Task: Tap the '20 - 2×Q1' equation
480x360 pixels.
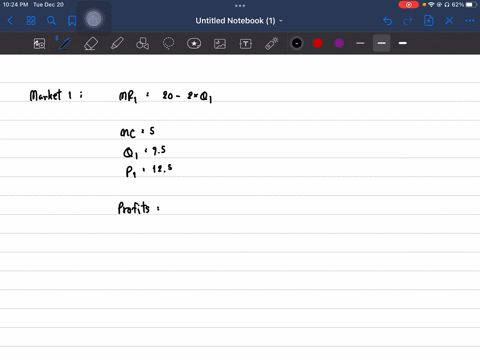Action: tap(187, 96)
